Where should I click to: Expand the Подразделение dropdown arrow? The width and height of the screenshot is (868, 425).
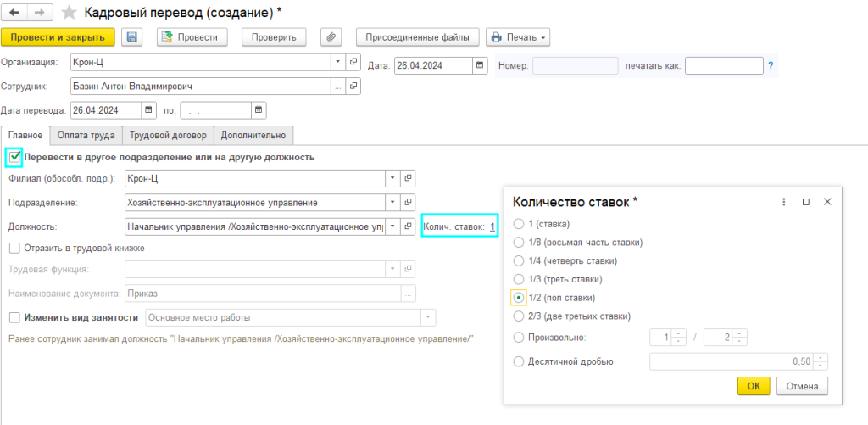pos(391,202)
